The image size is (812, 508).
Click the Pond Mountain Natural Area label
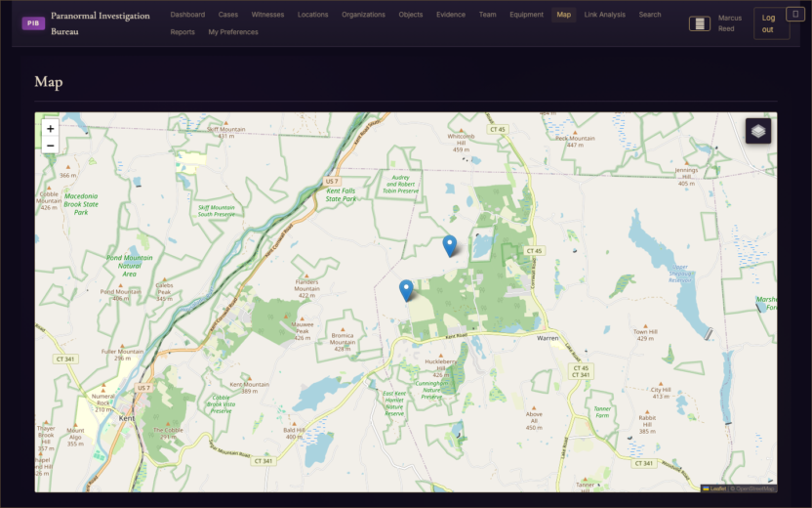pyautogui.click(x=130, y=266)
